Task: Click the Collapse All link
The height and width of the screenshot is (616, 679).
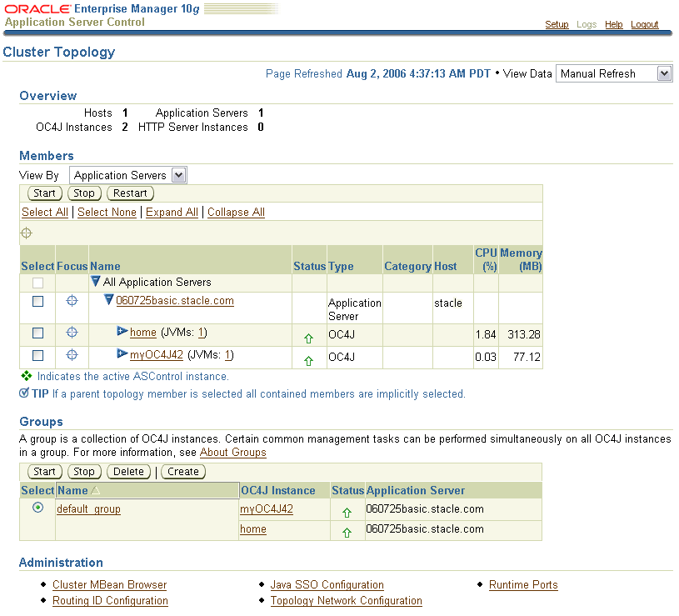Action: tap(236, 213)
